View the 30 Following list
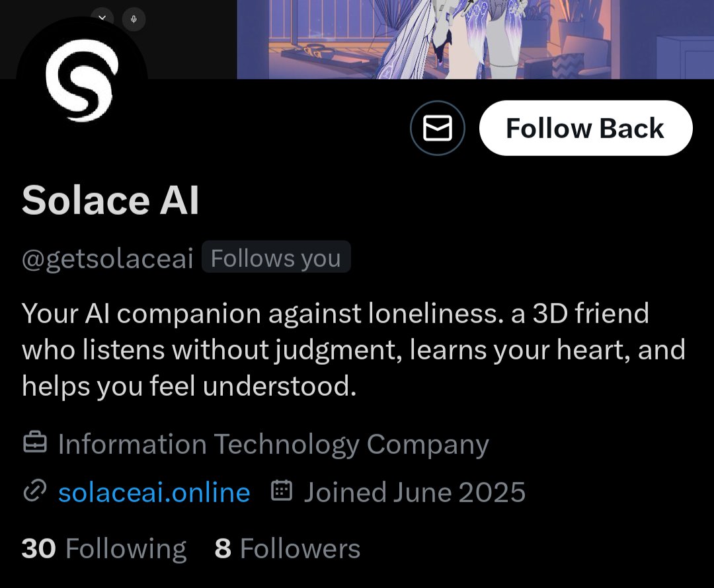This screenshot has height=588, width=714. tap(104, 548)
